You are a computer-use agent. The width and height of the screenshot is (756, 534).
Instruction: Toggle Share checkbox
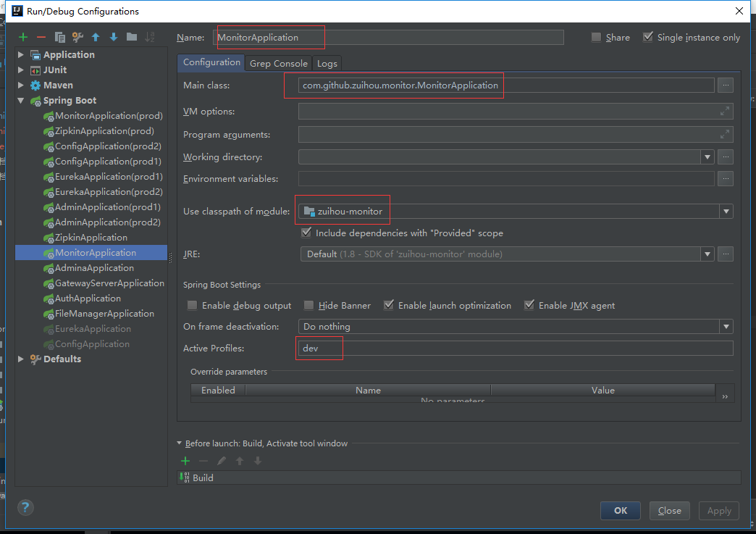pos(597,37)
